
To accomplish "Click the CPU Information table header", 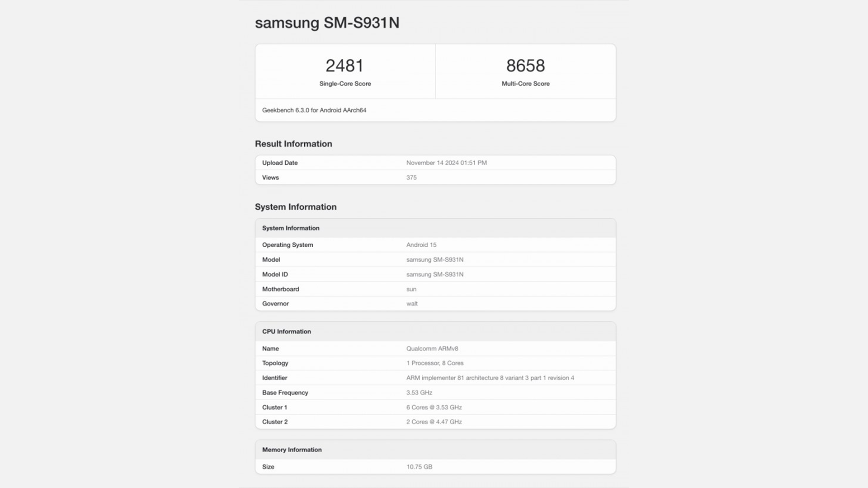I will point(287,332).
